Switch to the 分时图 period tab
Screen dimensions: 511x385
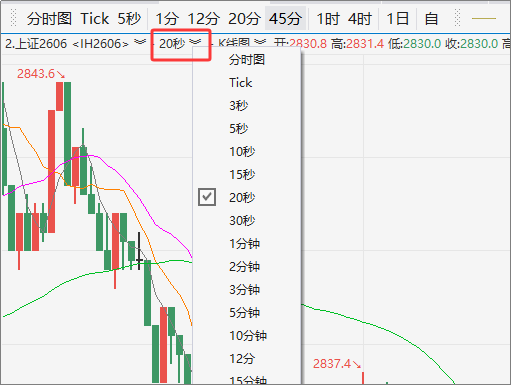tap(49, 18)
